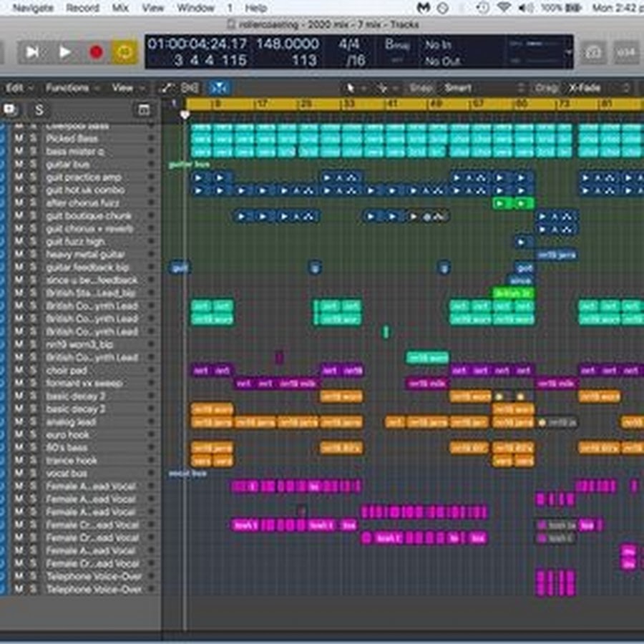Click the camera icon in the control bar
This screenshot has width=644, height=644.
click(593, 52)
